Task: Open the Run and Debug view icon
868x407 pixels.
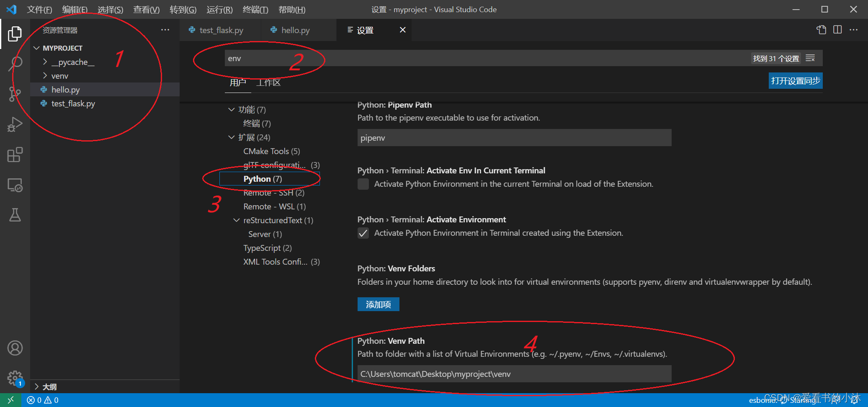Action: tap(15, 124)
